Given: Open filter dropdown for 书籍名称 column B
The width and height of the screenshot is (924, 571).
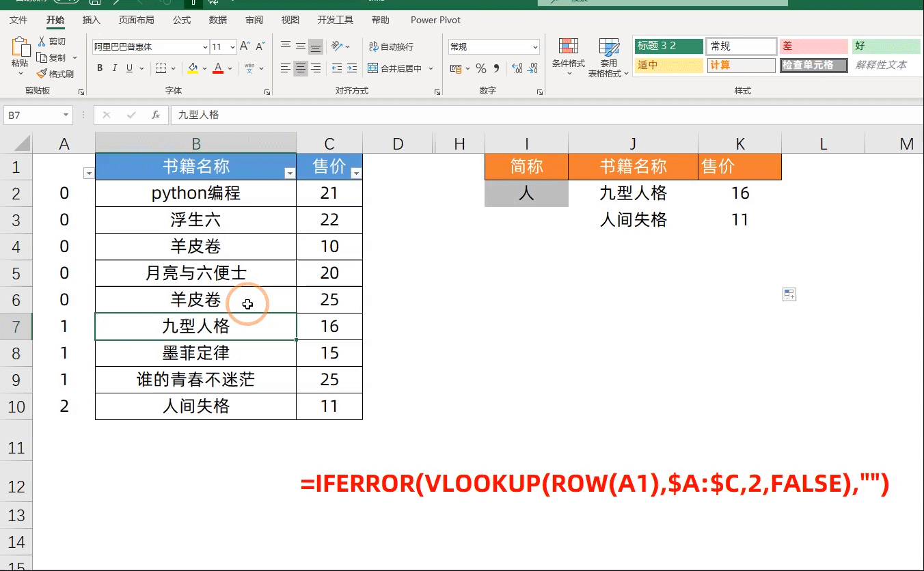Looking at the screenshot, I should [290, 173].
